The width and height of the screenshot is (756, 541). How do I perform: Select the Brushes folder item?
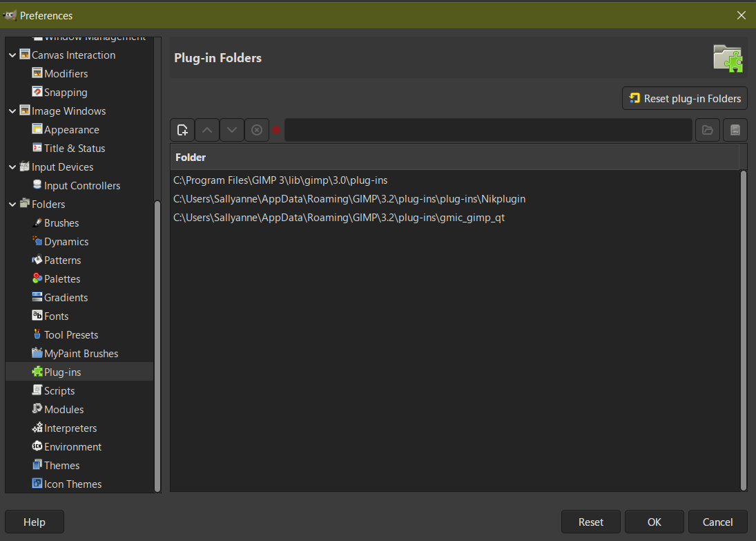coord(61,223)
